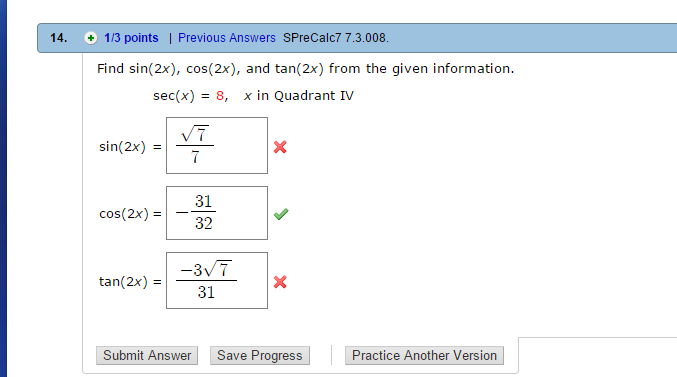The width and height of the screenshot is (677, 377).
Task: Click the sin(2x) answer input box
Action: click(217, 146)
